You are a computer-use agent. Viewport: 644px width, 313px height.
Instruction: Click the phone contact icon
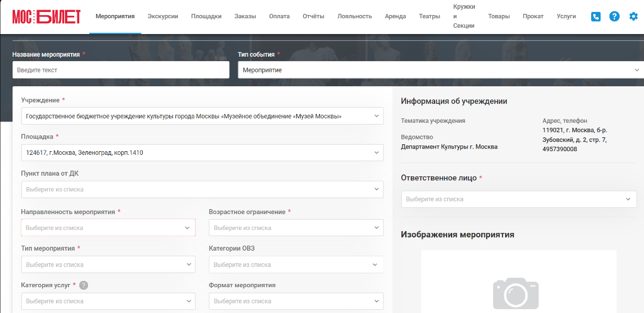point(596,16)
